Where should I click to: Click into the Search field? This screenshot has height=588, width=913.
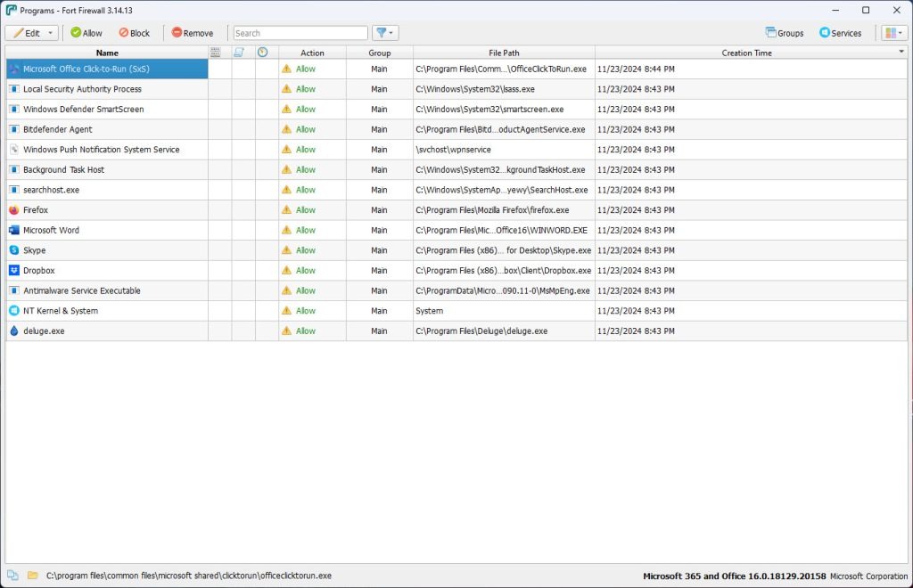[300, 33]
